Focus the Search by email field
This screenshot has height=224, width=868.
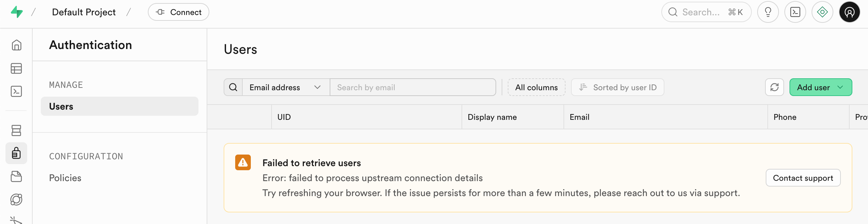point(413,87)
